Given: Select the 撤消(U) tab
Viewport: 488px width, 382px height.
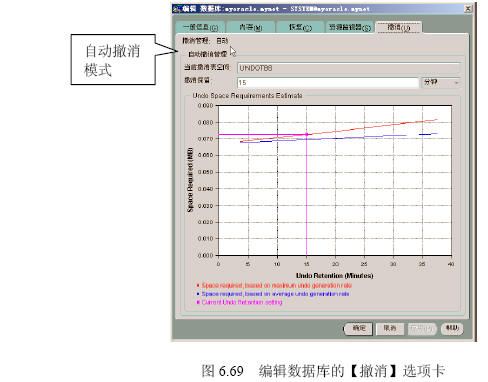Looking at the screenshot, I should [x=399, y=27].
